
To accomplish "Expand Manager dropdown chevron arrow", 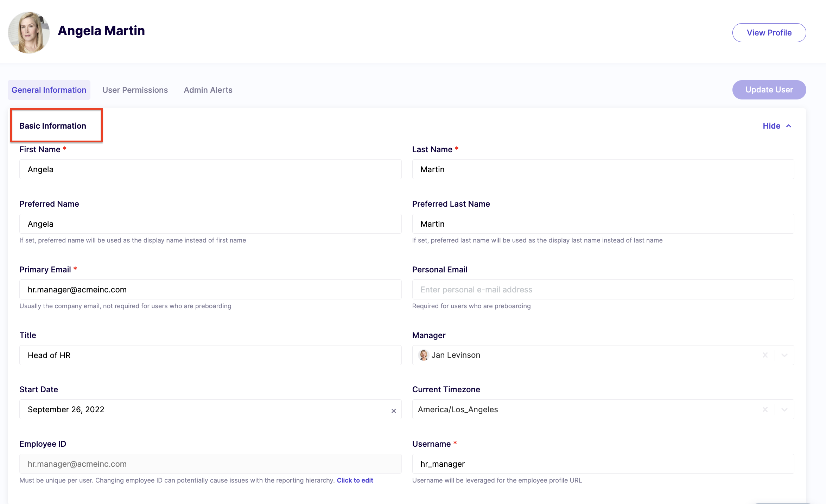I will pyautogui.click(x=784, y=355).
